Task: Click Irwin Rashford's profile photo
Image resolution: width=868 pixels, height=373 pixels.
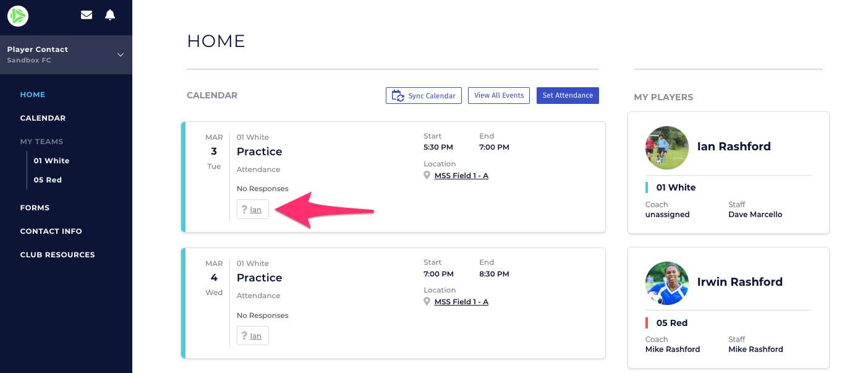Action: click(667, 283)
